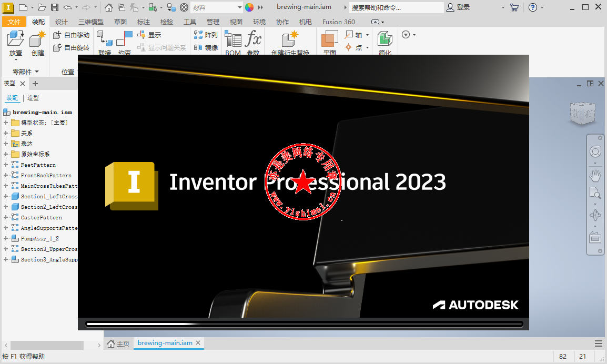Expand the 模型状态 tree node
The width and height of the screenshot is (607, 364).
pos(6,123)
